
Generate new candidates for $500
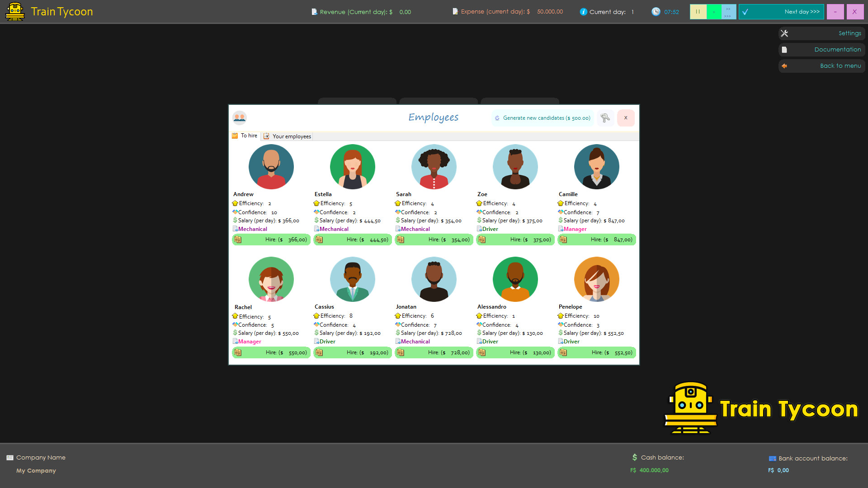click(x=542, y=118)
